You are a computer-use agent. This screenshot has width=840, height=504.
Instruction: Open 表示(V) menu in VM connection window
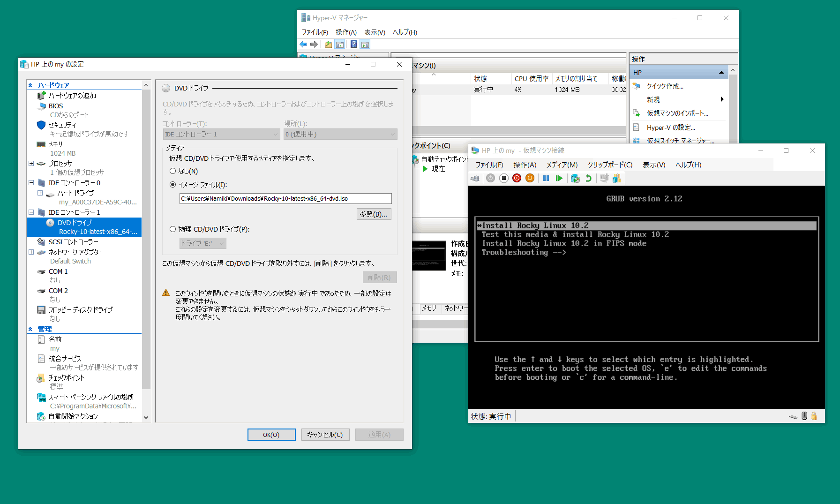[654, 165]
